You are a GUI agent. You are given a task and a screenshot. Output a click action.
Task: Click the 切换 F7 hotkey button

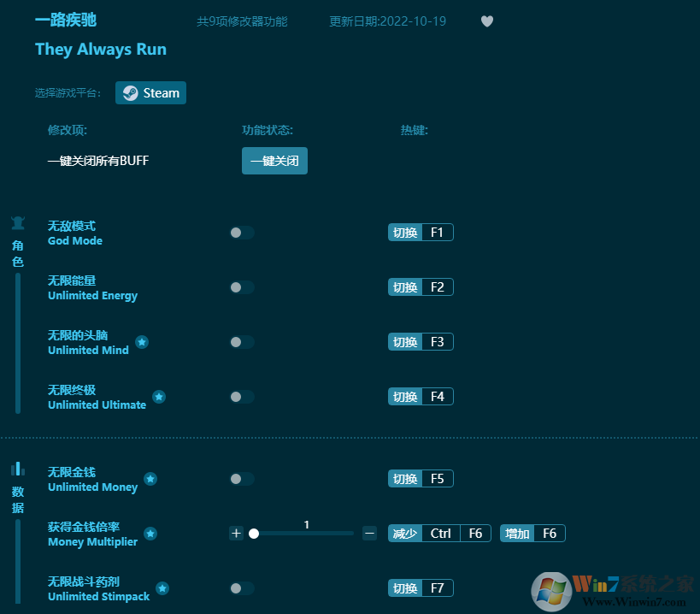[421, 588]
